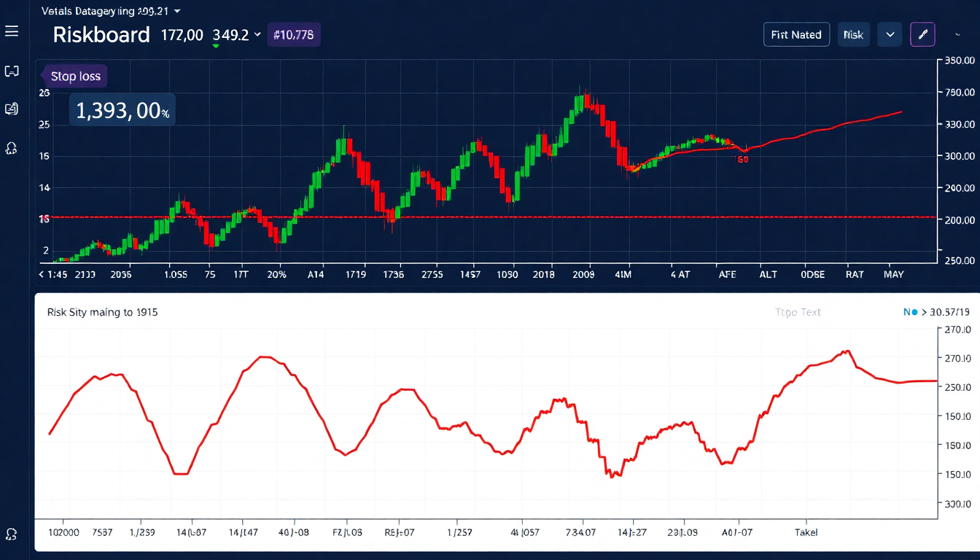Select the Firt Nated tab
980x560 pixels.
click(796, 34)
